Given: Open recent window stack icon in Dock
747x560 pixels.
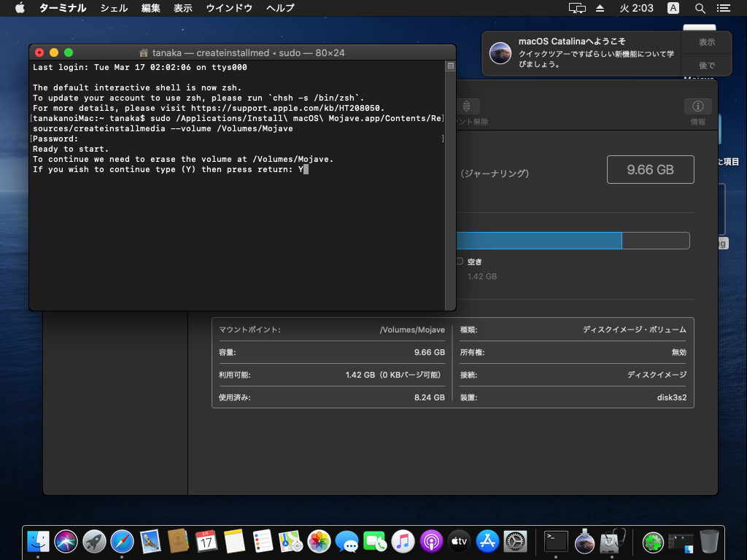Looking at the screenshot, I should tap(681, 542).
